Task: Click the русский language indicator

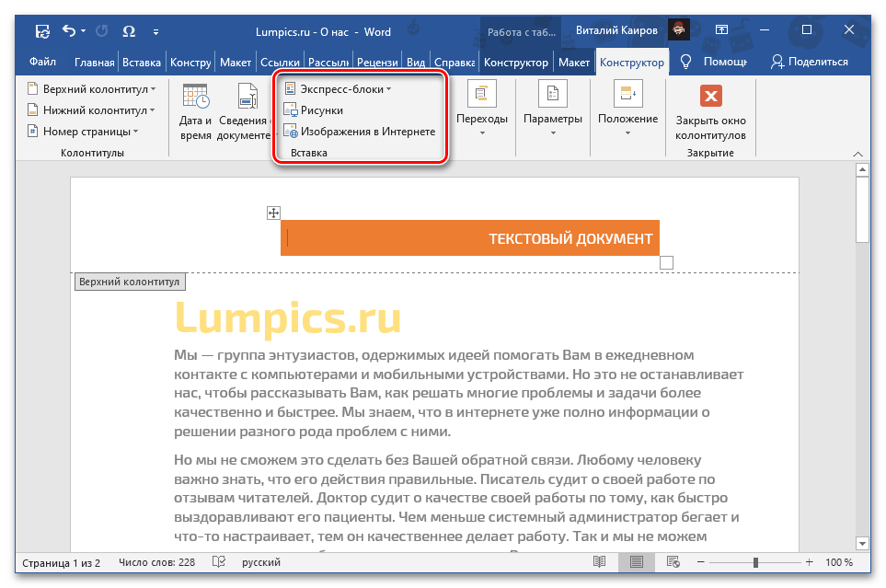Action: [x=261, y=562]
